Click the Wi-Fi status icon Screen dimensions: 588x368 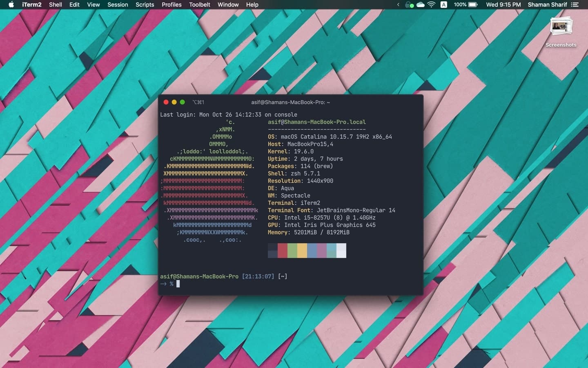(431, 4)
